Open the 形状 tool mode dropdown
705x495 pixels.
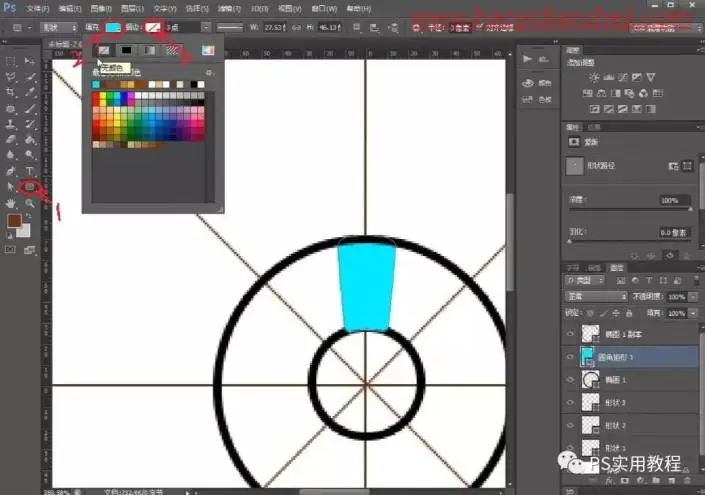click(x=59, y=28)
